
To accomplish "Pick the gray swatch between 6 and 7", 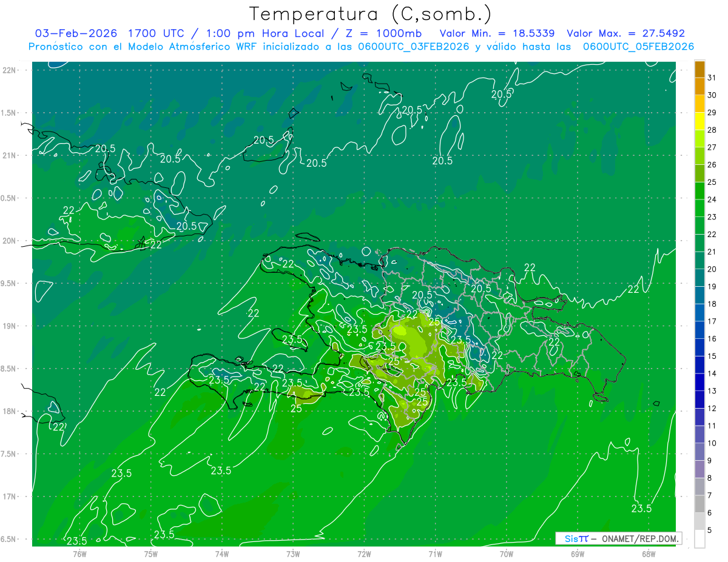I will pyautogui.click(x=699, y=504).
